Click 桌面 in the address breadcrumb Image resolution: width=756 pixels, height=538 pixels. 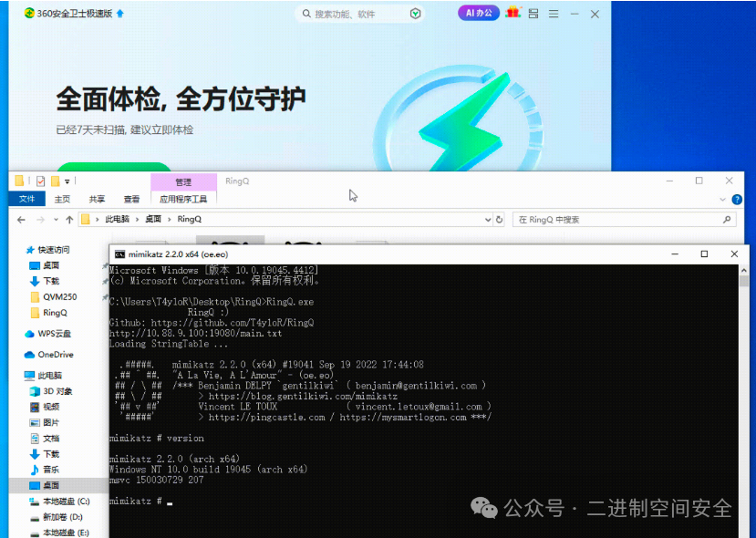pyautogui.click(x=153, y=220)
